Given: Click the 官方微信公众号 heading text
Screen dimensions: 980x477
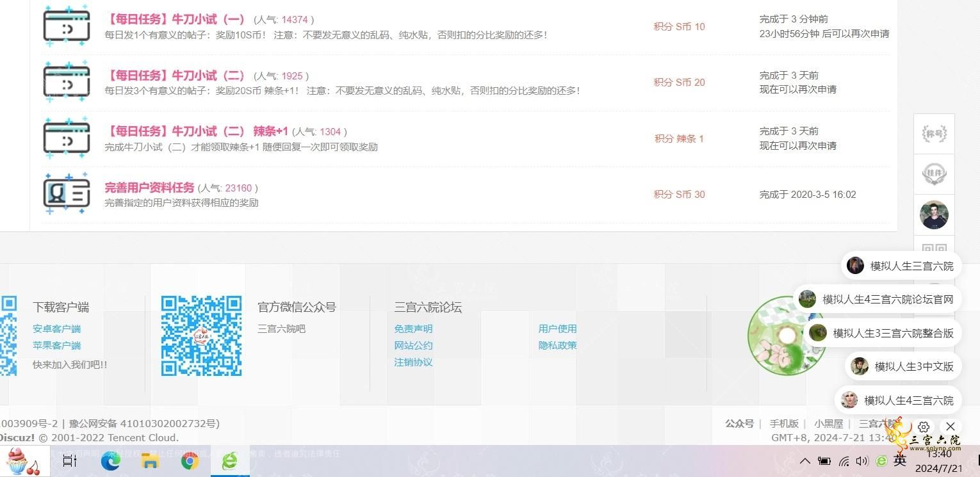Looking at the screenshot, I should point(297,307).
